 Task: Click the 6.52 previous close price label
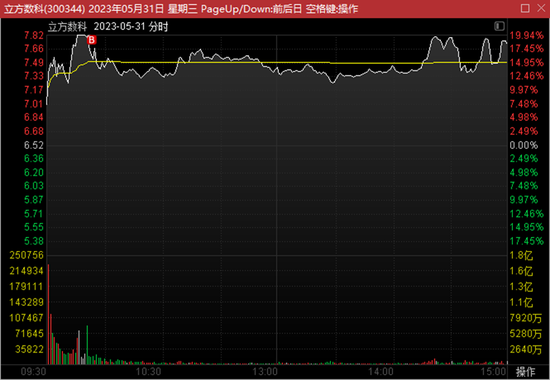point(34,145)
